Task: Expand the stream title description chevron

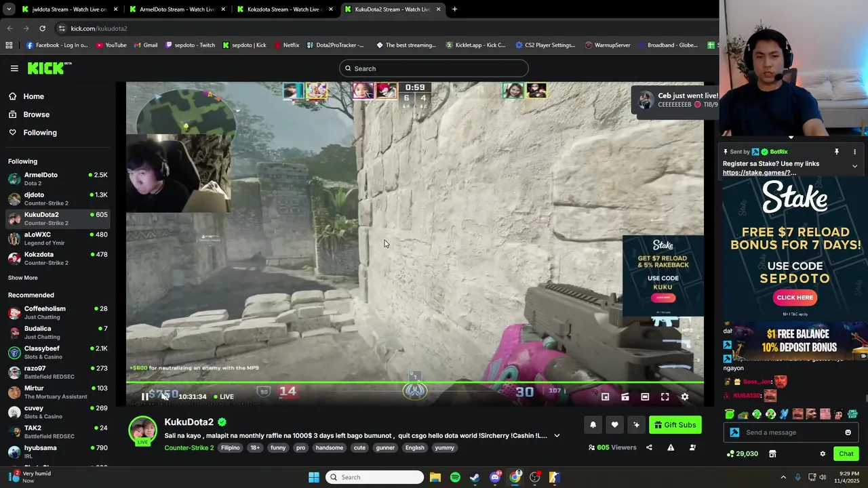Action: pos(557,436)
